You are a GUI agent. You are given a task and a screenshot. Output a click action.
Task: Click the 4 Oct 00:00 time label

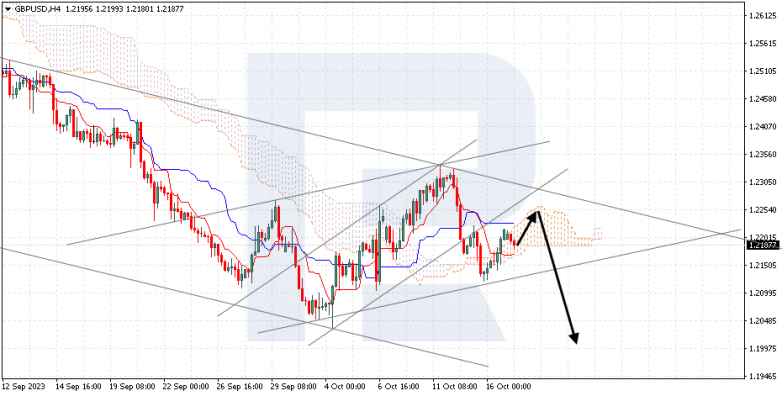(344, 387)
